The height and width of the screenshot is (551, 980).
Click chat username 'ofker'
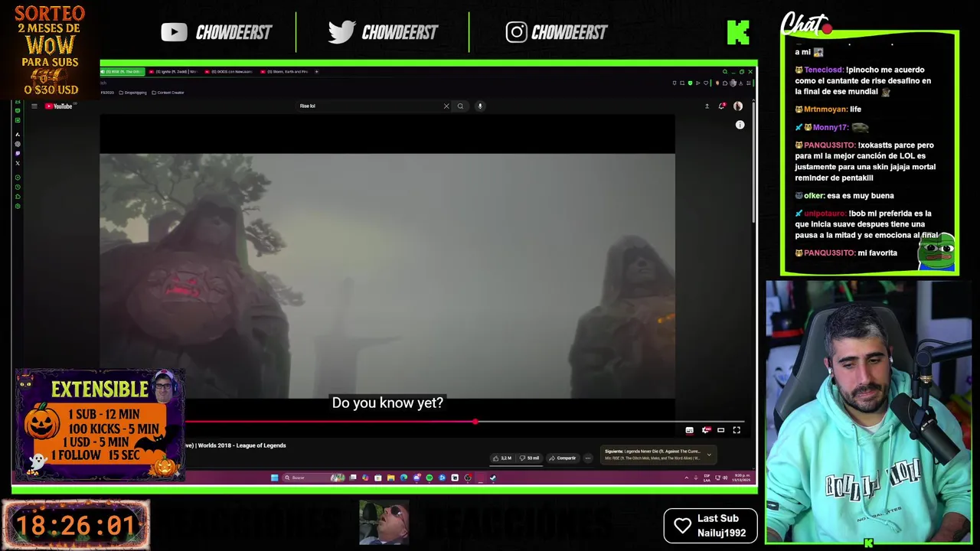pyautogui.click(x=813, y=196)
